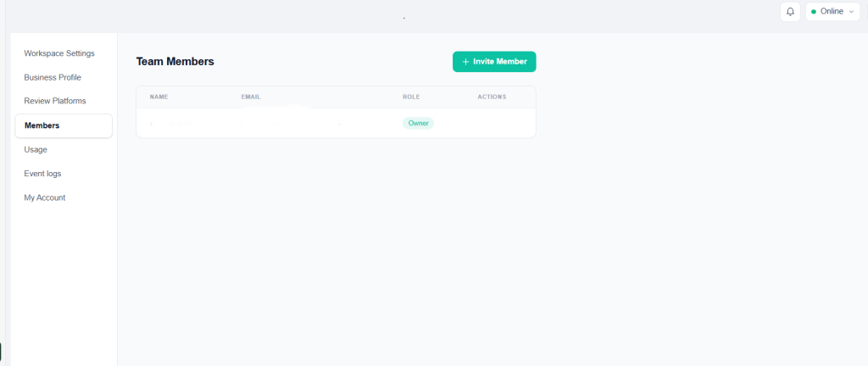The height and width of the screenshot is (366, 868).
Task: Click the EMAIL column header
Action: click(x=251, y=97)
